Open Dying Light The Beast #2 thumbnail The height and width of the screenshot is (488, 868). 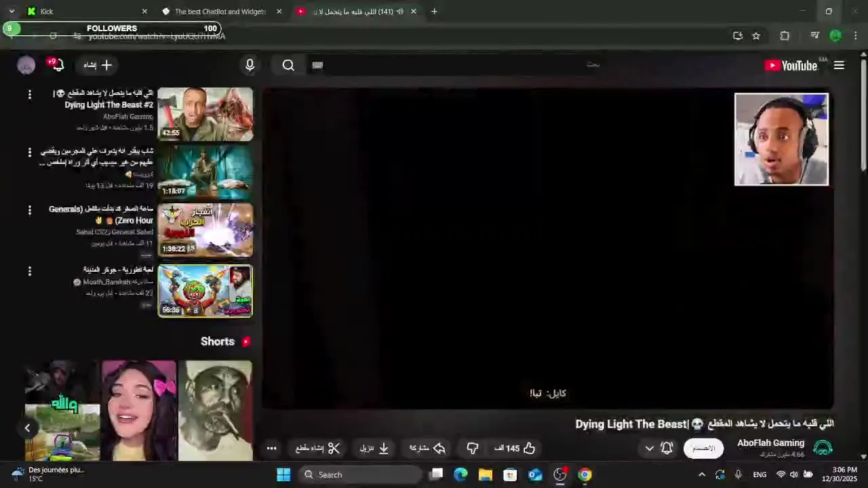pyautogui.click(x=205, y=114)
